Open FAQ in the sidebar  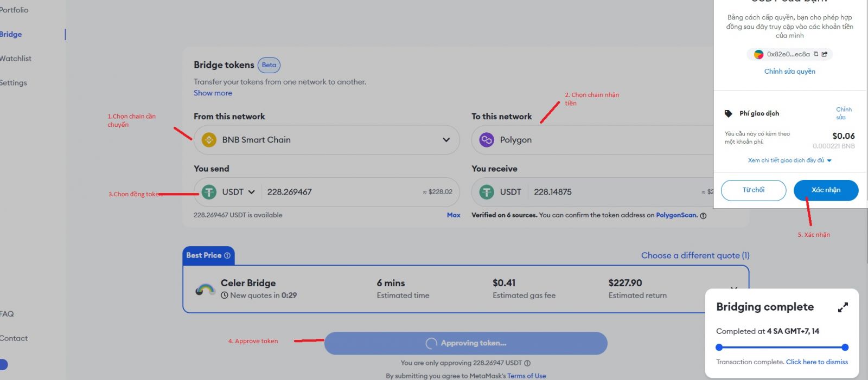7,314
